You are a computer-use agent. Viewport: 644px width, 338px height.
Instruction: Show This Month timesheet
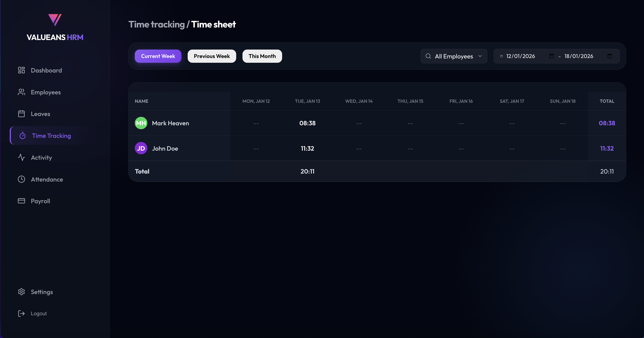click(x=262, y=56)
